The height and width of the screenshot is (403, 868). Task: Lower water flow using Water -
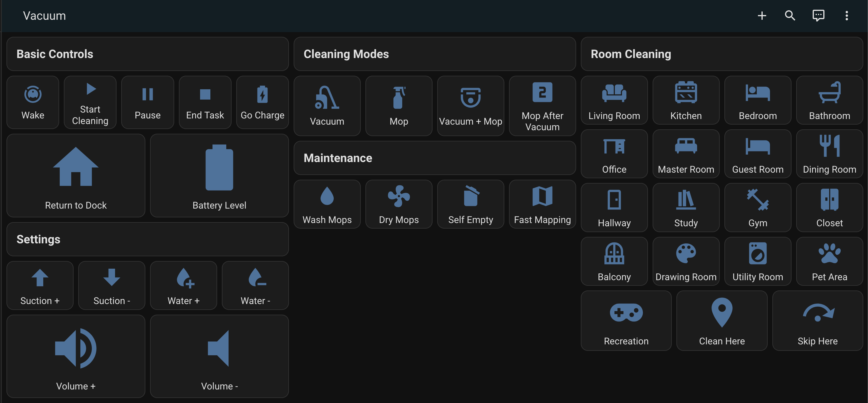(x=255, y=285)
